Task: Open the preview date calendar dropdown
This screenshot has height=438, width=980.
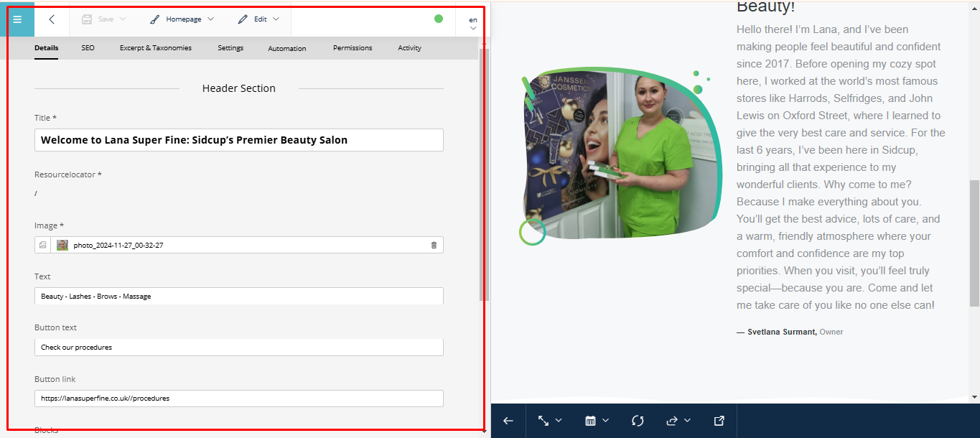Action: click(597, 421)
